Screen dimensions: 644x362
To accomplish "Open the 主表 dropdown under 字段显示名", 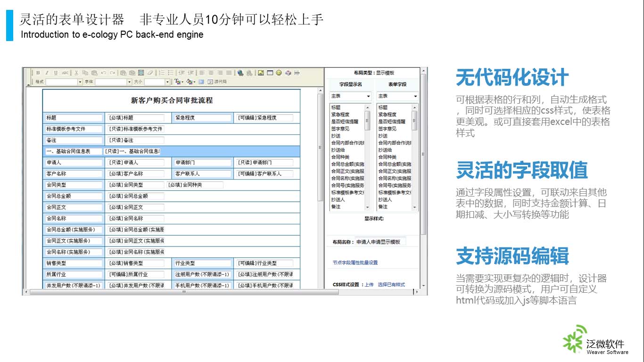I will (x=350, y=96).
